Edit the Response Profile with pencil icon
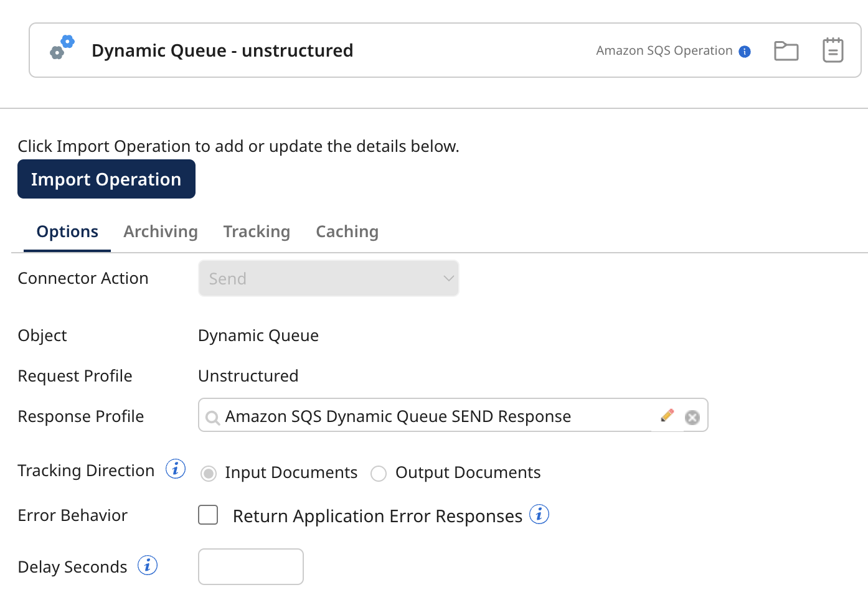The width and height of the screenshot is (868, 600). (x=666, y=415)
